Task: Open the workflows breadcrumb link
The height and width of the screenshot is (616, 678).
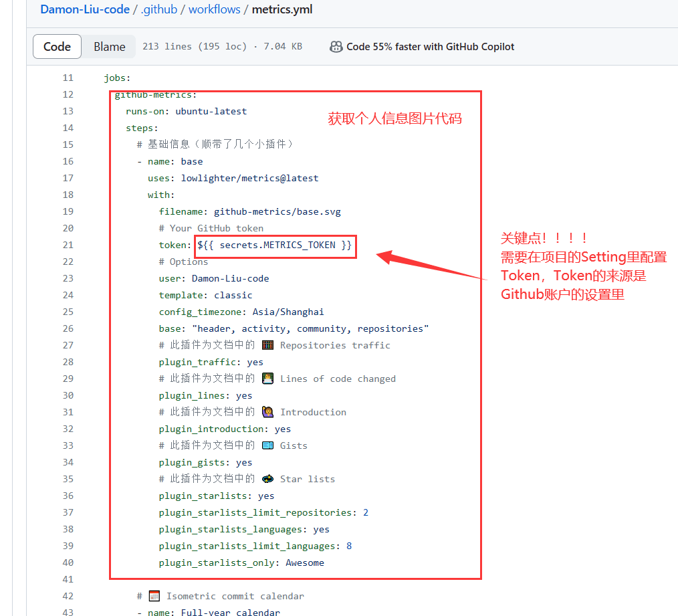Action: (214, 9)
